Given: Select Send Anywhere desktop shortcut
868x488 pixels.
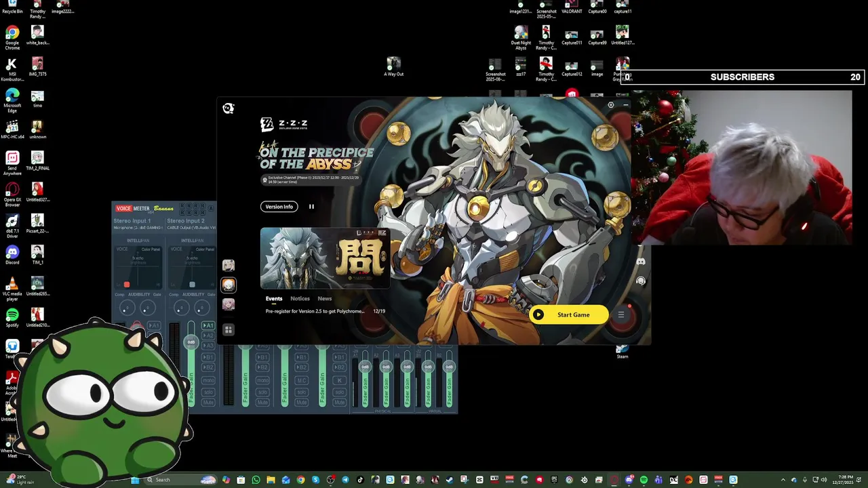Looking at the screenshot, I should coord(12,164).
